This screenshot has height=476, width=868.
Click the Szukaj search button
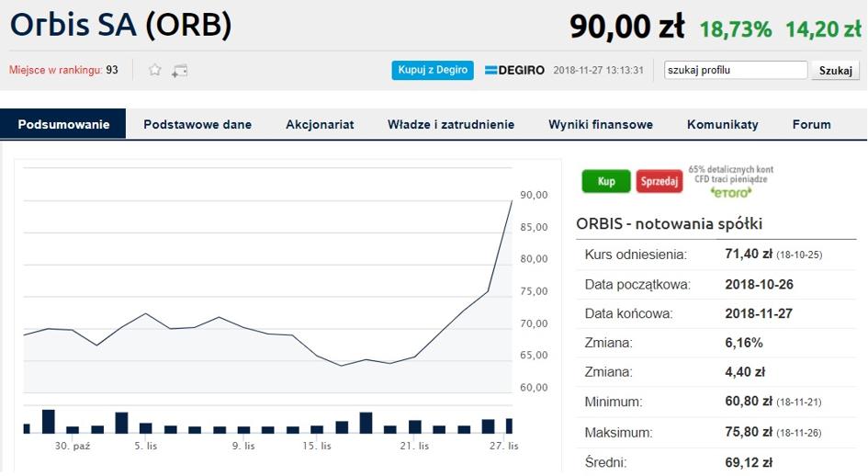pyautogui.click(x=835, y=71)
